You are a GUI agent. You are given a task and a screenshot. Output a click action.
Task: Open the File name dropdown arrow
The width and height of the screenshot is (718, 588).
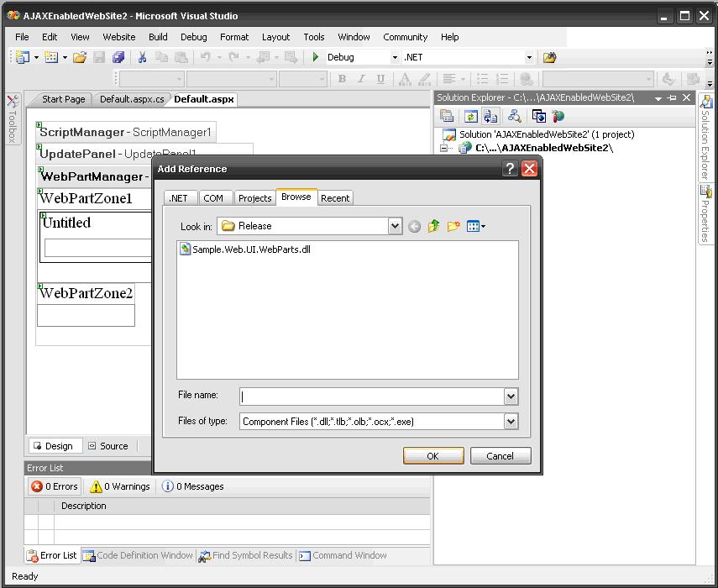pos(511,396)
